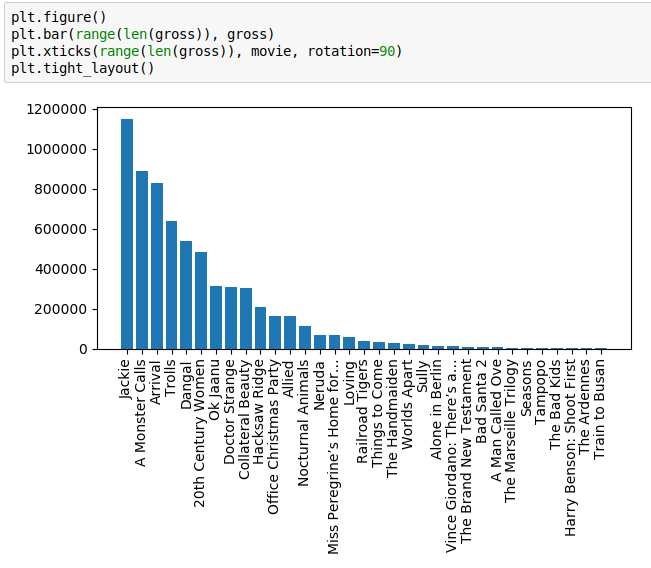Click the blue bar for Nocturnal Animals

(x=305, y=338)
